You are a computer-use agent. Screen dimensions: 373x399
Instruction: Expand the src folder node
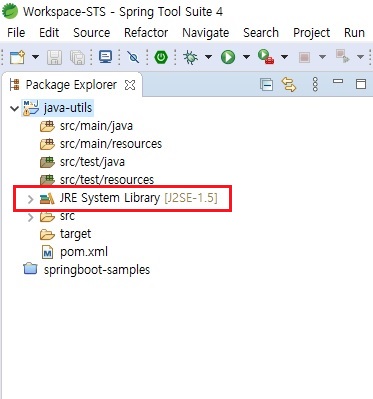(30, 217)
